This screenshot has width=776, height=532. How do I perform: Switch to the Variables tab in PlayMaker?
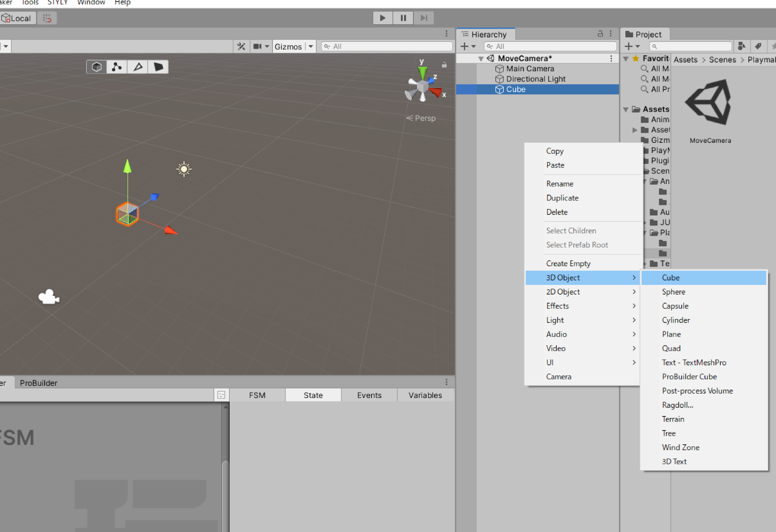425,395
